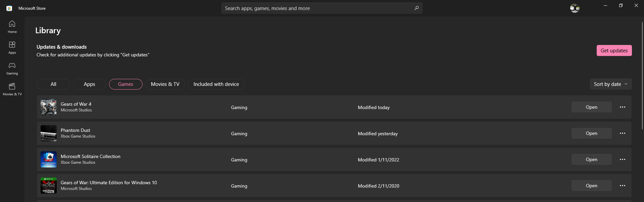Click the Modified yesterday text
Viewport: 644px width, 202px height.
pyautogui.click(x=378, y=134)
